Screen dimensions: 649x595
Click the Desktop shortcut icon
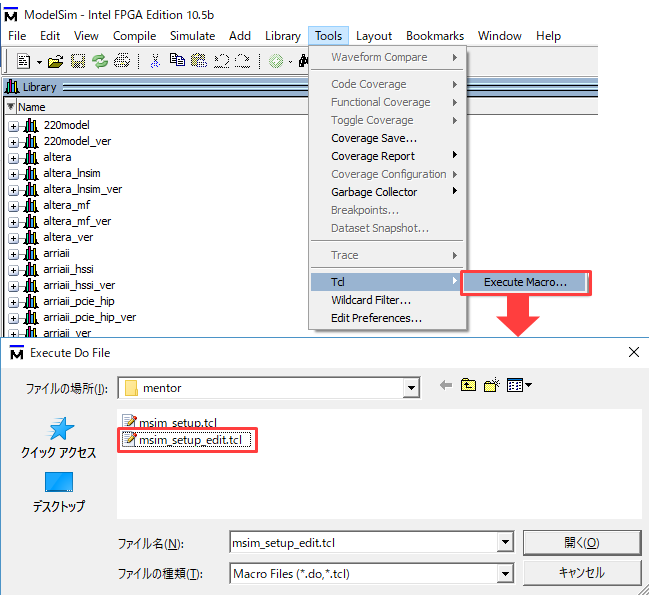click(x=59, y=482)
